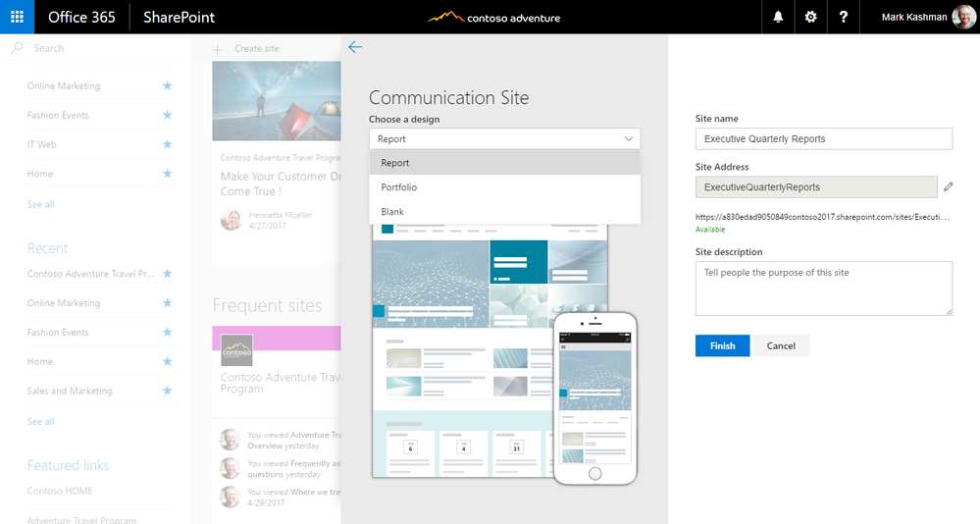
Task: Edit the site address with the pencil icon
Action: [949, 186]
